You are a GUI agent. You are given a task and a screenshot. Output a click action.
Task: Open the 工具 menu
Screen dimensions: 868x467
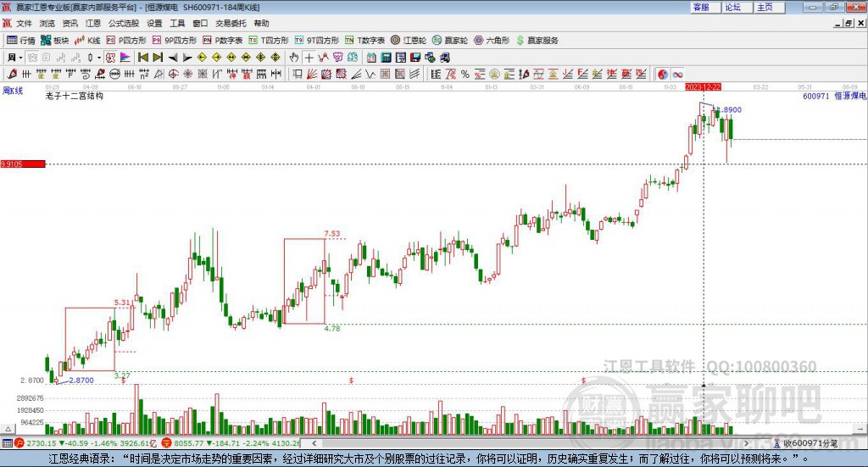[x=177, y=23]
